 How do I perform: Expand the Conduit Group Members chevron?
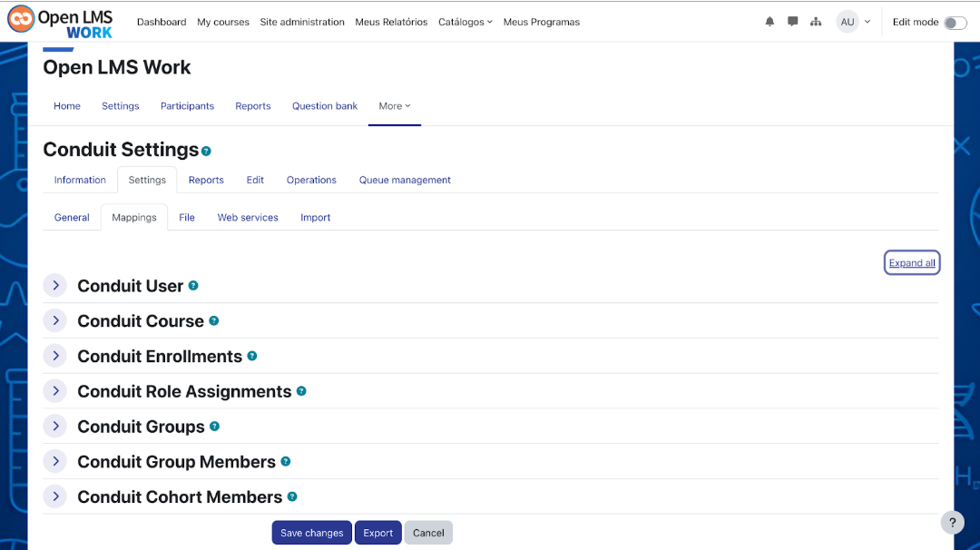pyautogui.click(x=55, y=461)
